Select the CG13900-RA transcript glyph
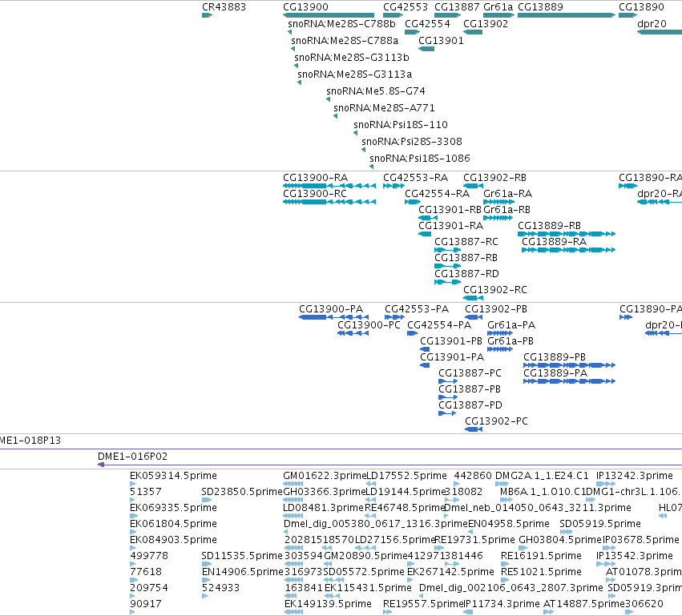Image resolution: width=682 pixels, height=616 pixels. [x=329, y=186]
